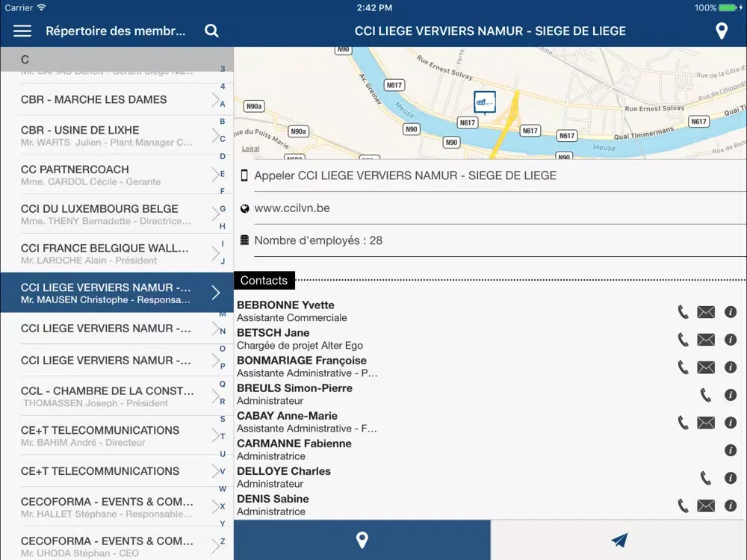Open the map Legal link
This screenshot has height=560, width=747.
tap(250, 149)
